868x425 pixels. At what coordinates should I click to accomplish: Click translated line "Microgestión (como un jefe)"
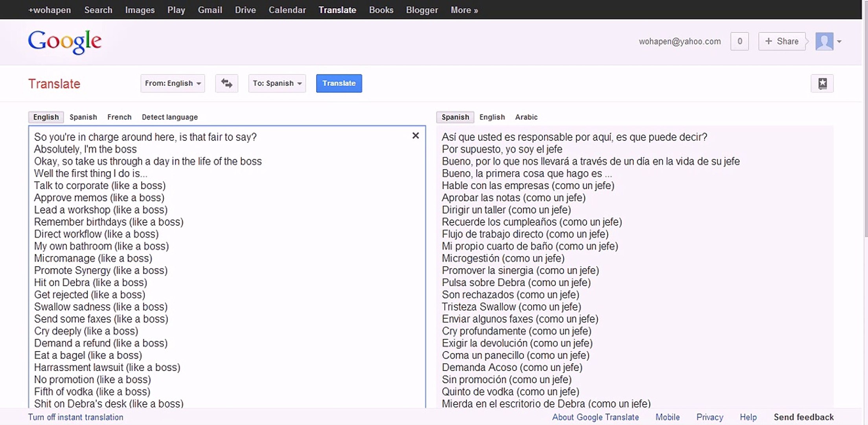point(503,258)
